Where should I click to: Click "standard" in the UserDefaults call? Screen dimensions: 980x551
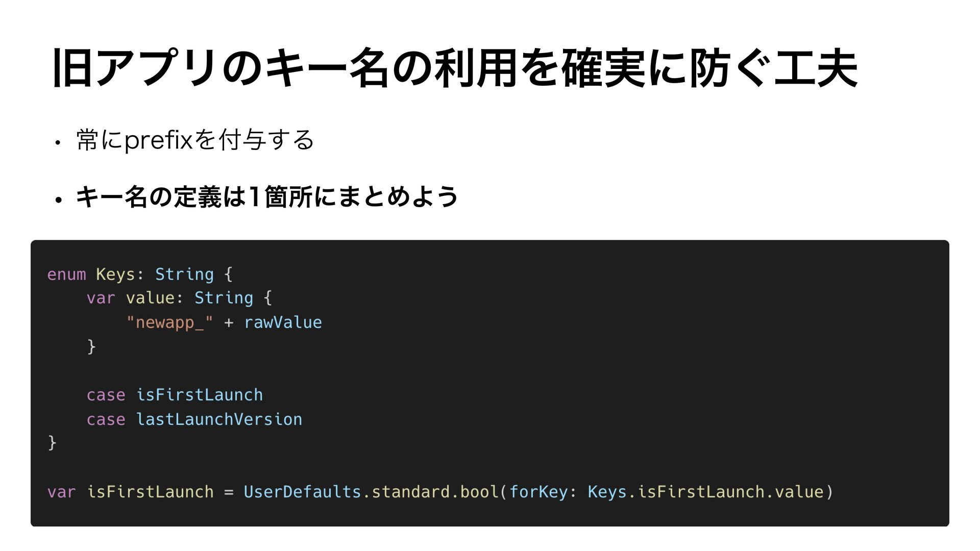[411, 492]
